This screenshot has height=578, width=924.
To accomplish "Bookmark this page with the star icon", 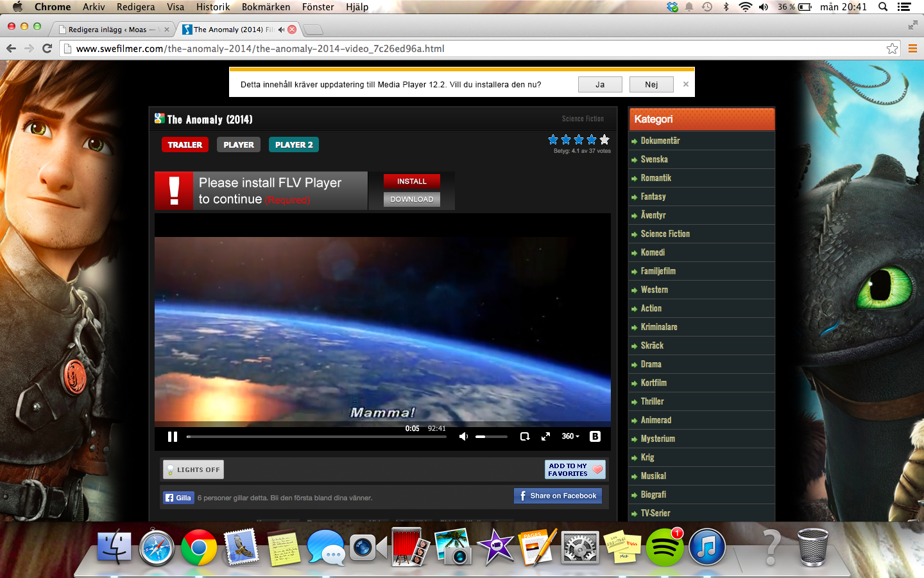I will tap(892, 49).
